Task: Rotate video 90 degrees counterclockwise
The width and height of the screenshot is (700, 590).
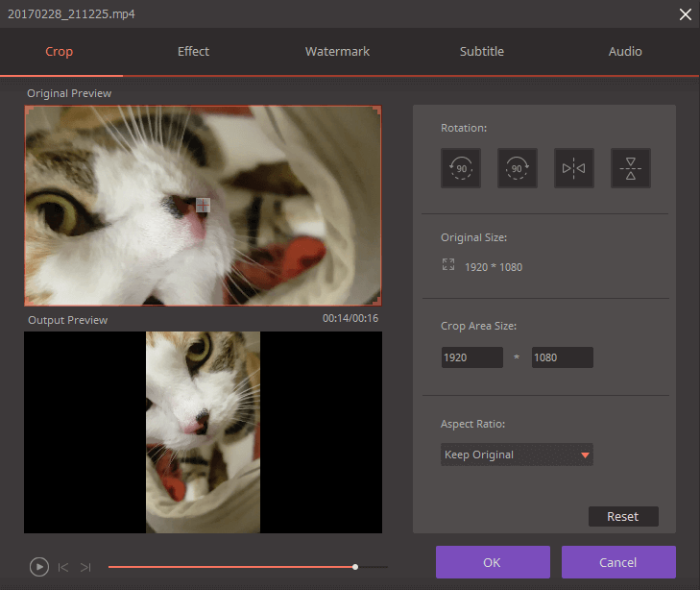Action: (461, 168)
